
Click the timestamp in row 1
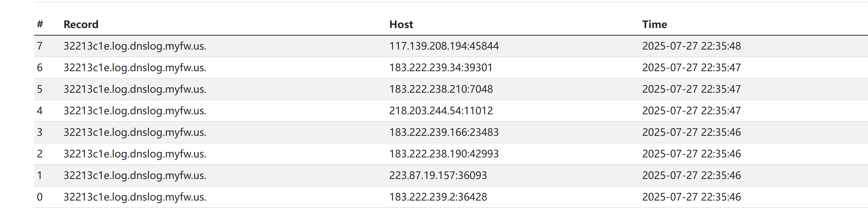(x=691, y=175)
